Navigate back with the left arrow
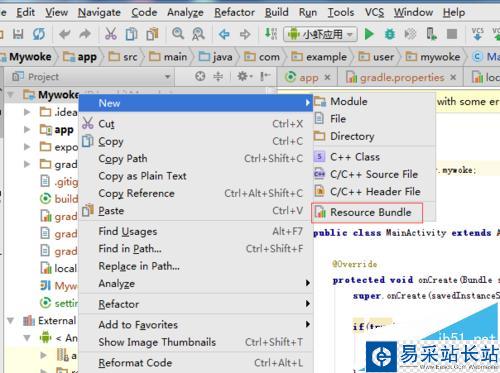The height and width of the screenshot is (373, 500). click(x=224, y=34)
